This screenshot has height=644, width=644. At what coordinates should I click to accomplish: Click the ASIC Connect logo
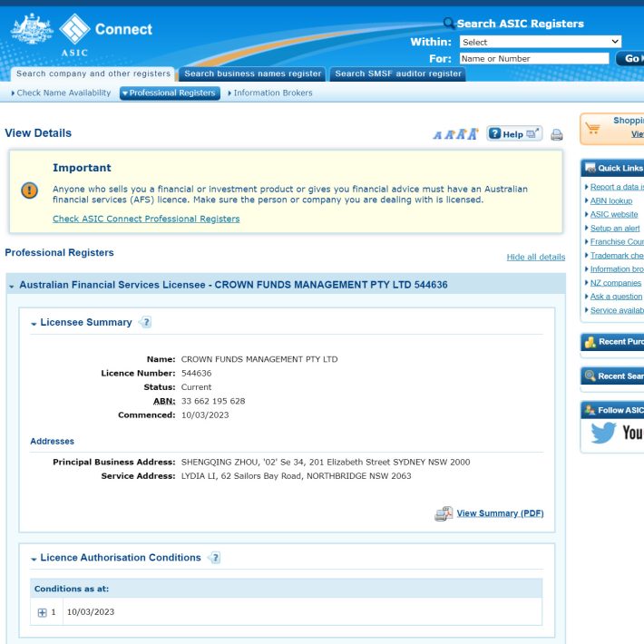[x=82, y=33]
